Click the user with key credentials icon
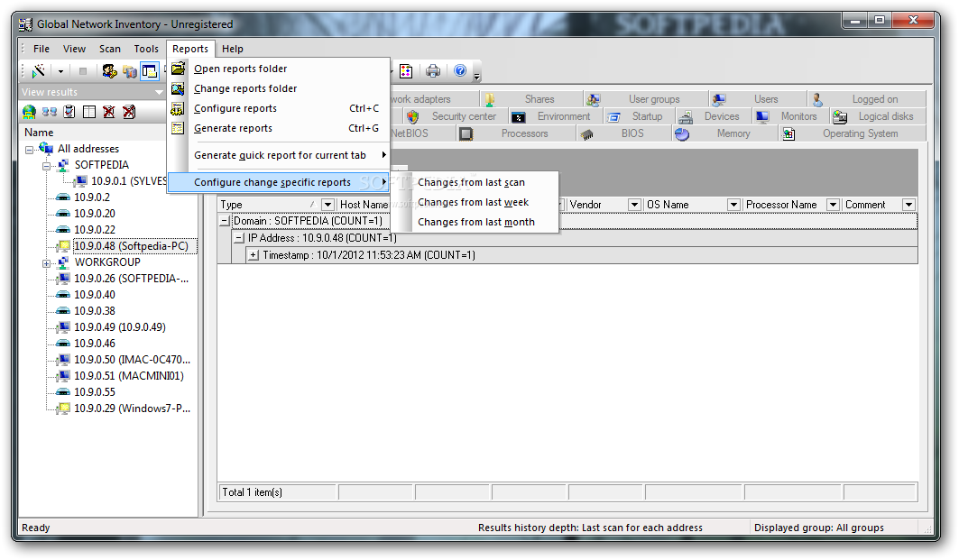The width and height of the screenshot is (959, 560). pos(109,71)
